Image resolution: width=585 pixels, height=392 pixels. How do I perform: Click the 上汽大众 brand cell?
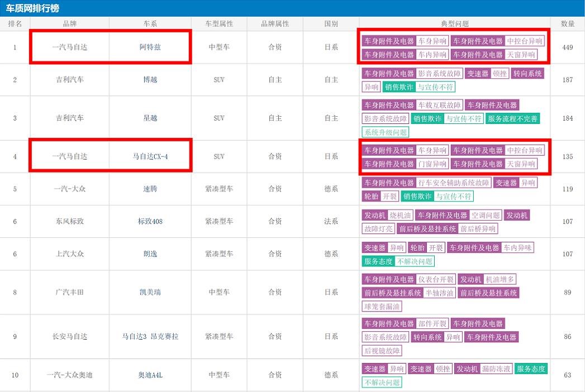click(x=70, y=254)
